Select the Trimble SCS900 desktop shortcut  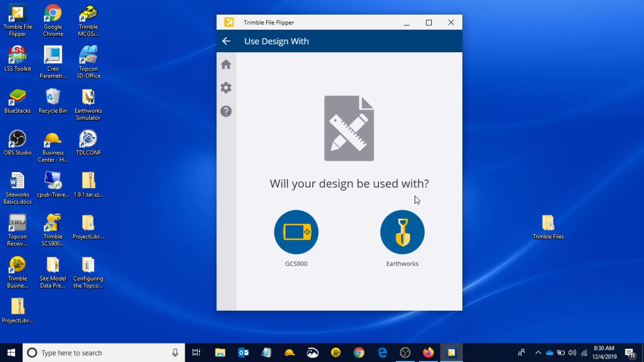pos(53,230)
